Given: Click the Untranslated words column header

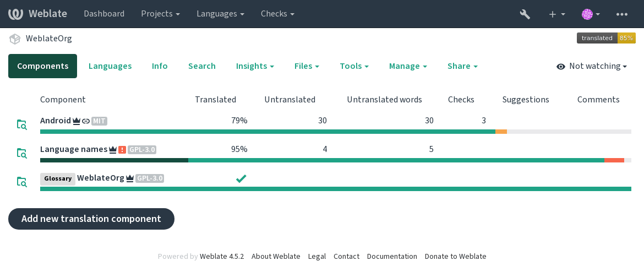Looking at the screenshot, I should [x=384, y=100].
